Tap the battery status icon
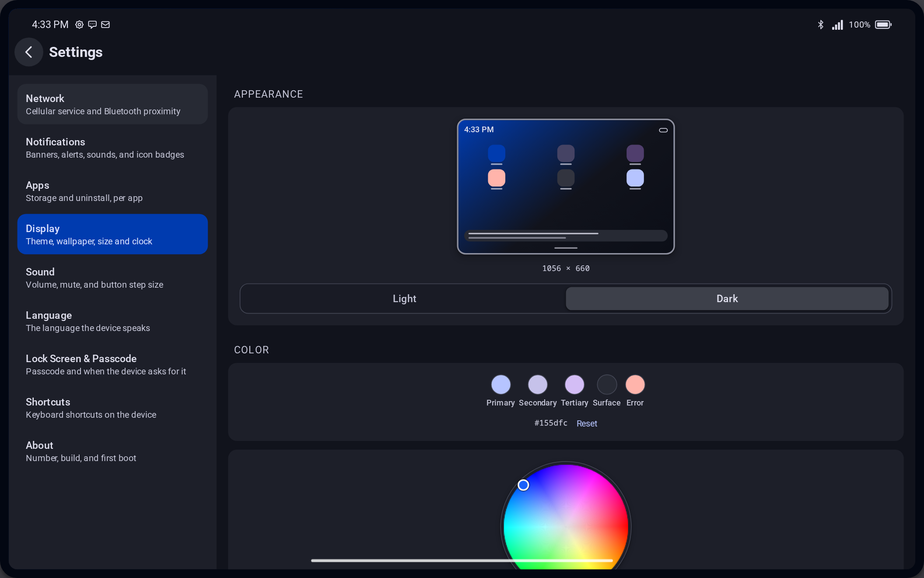 point(883,25)
